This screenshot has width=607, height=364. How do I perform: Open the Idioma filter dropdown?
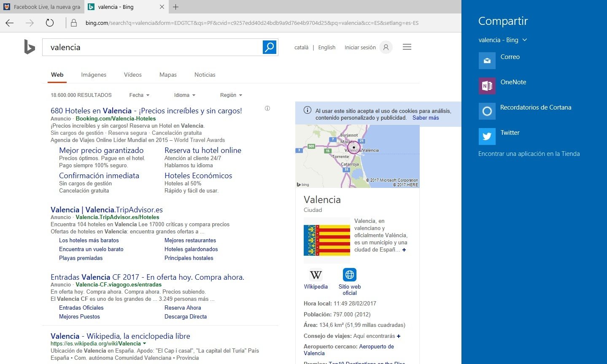click(x=185, y=95)
